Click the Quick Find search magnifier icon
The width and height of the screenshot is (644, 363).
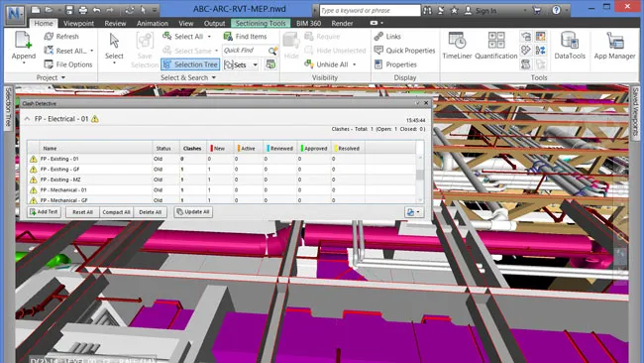272,51
